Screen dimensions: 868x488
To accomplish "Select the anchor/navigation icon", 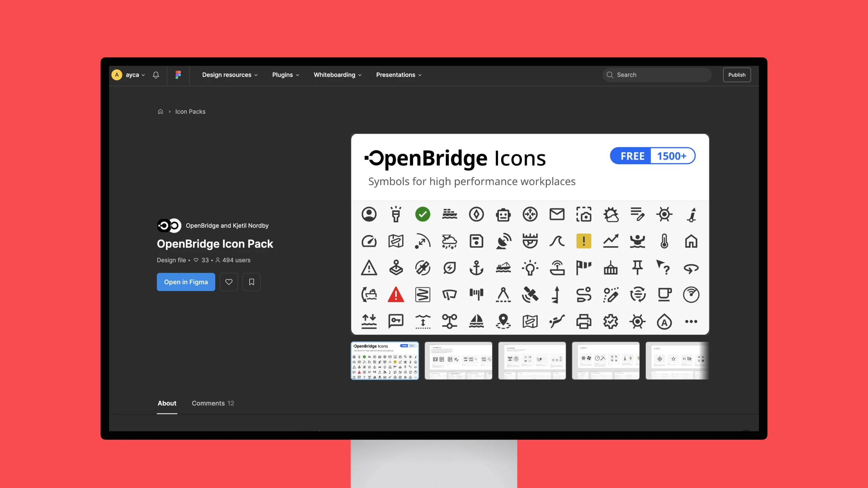I will tap(476, 268).
